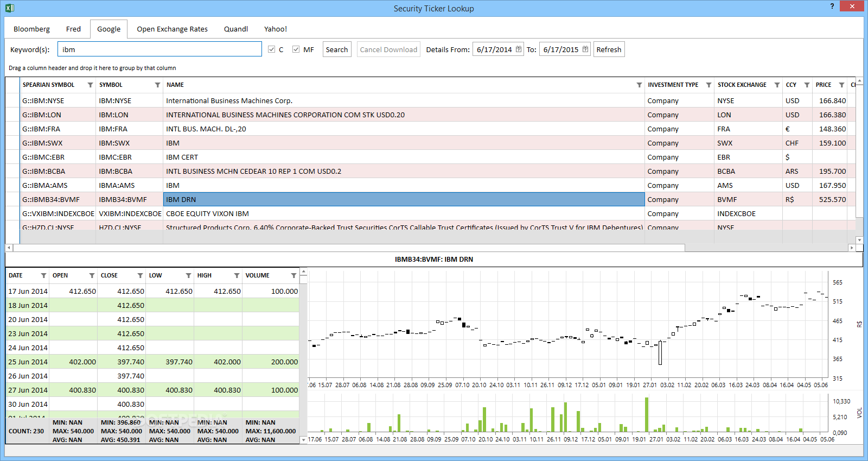Open filter for INVESTMENT TYPE column
The width and height of the screenshot is (868, 461).
click(709, 85)
